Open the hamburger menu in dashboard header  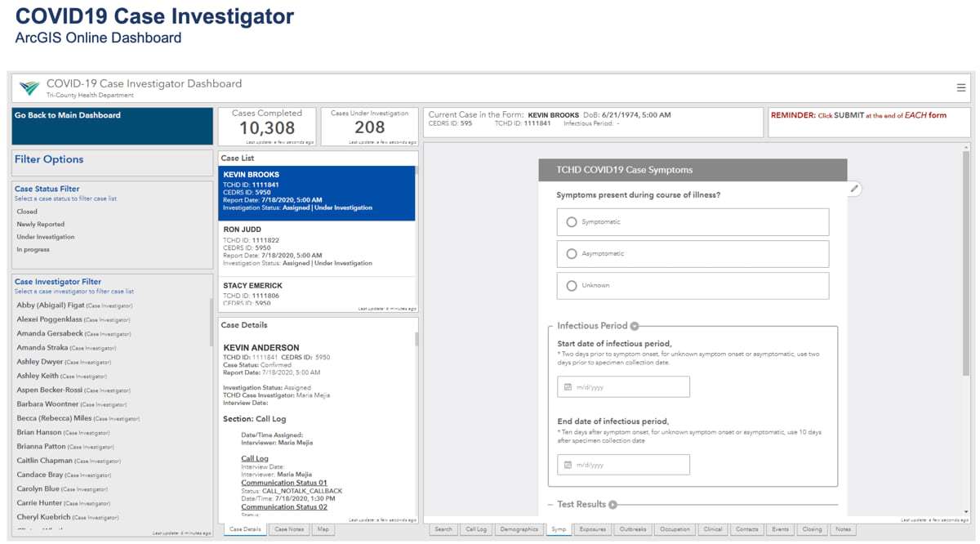pos(961,87)
